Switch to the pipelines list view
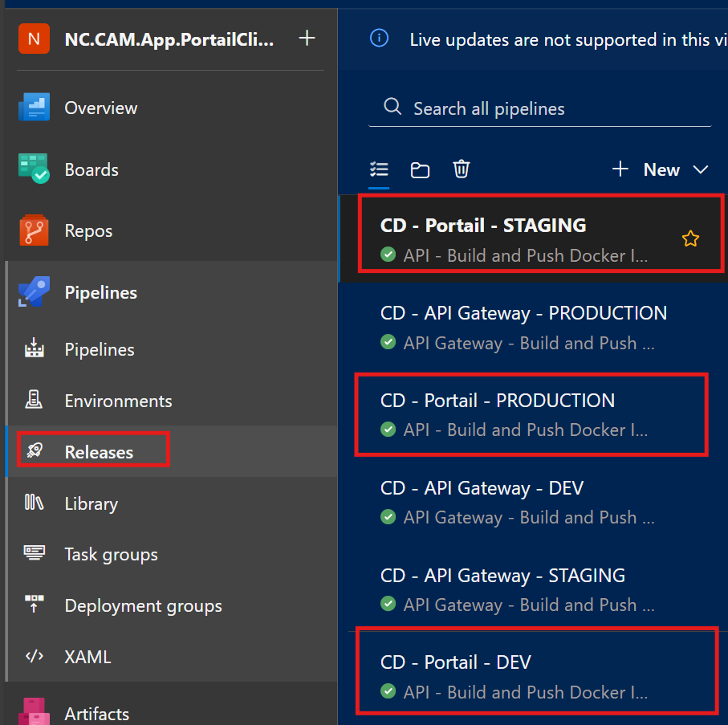 point(379,169)
